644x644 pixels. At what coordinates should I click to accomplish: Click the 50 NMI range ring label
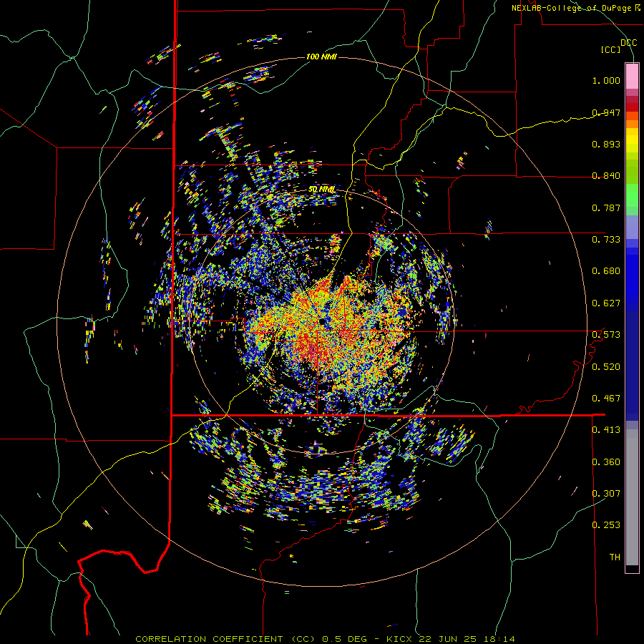point(321,190)
